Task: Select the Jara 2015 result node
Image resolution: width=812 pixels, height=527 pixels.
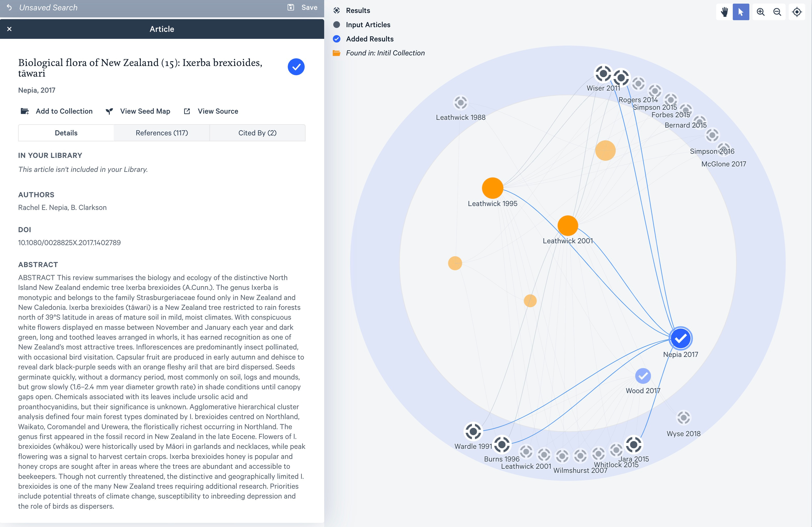Action: coord(634,444)
